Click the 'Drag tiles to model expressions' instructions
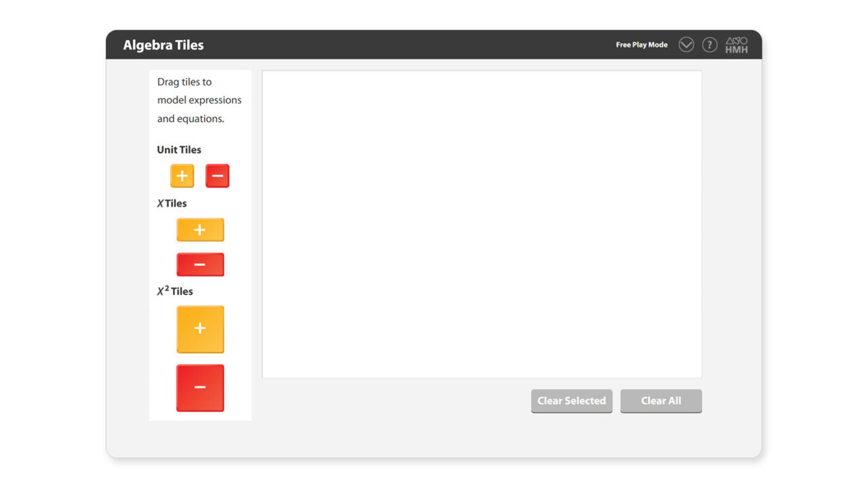The image size is (868, 488). 199,100
